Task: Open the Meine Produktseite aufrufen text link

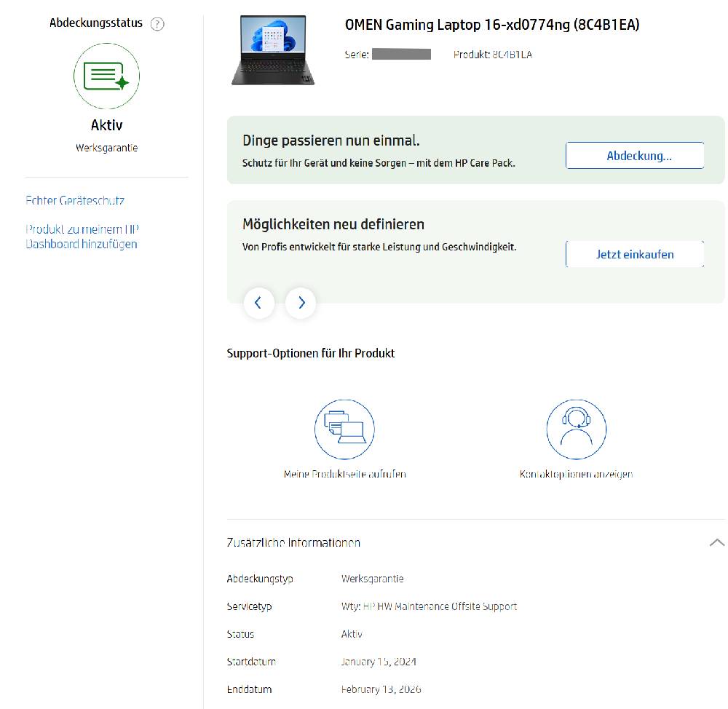Action: pyautogui.click(x=345, y=474)
